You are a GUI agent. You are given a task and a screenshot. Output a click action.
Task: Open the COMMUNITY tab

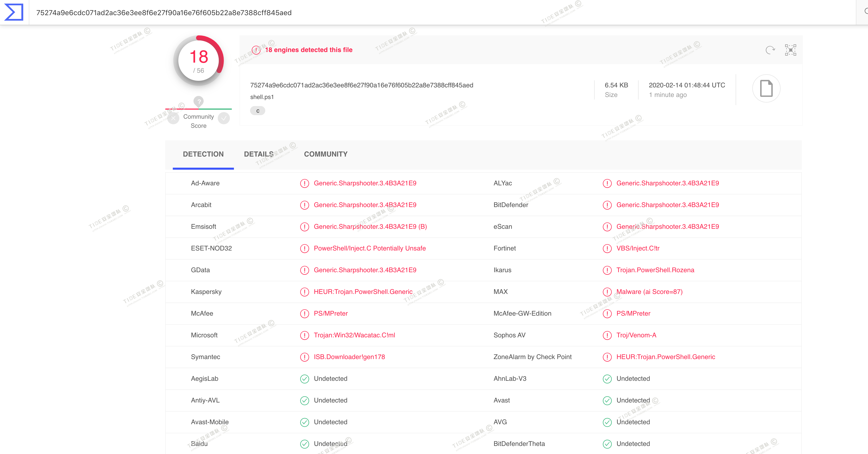(325, 154)
